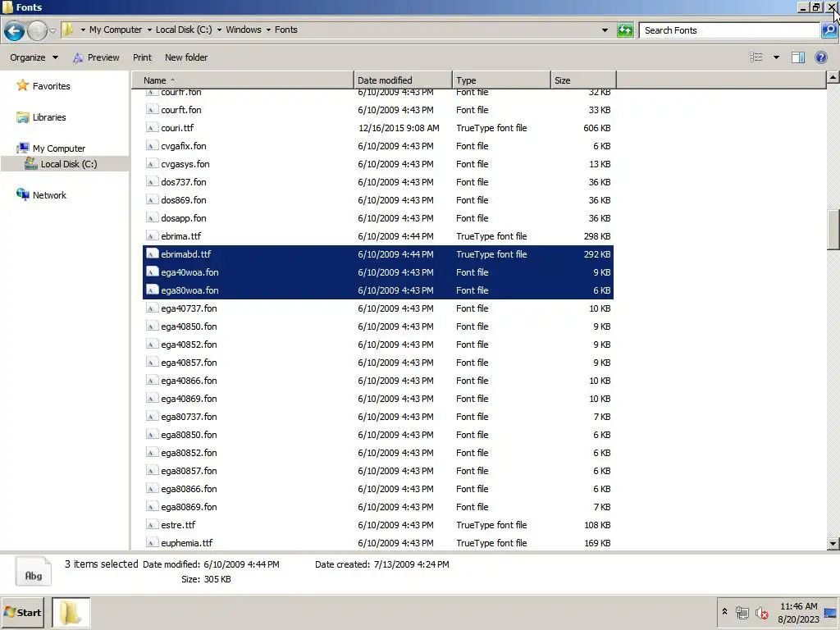The width and height of the screenshot is (840, 630).
Task: Expand dropdown arrow before My Computer breadcrumb
Action: click(83, 30)
